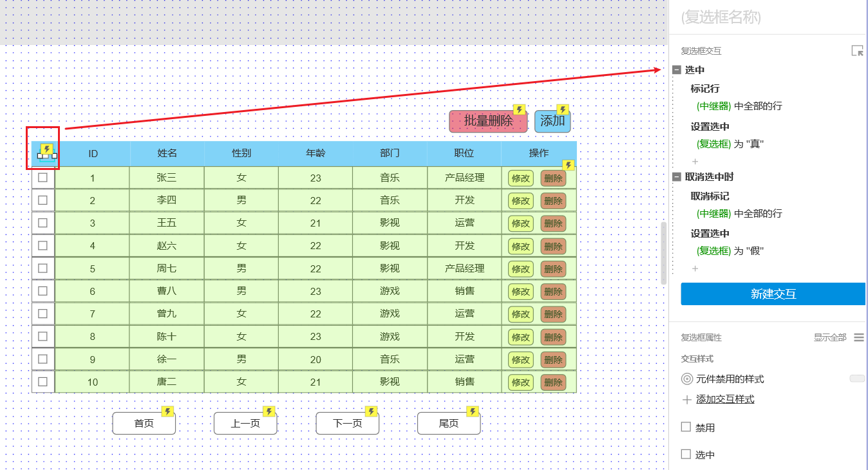Click the 性别 column header

coord(241,153)
